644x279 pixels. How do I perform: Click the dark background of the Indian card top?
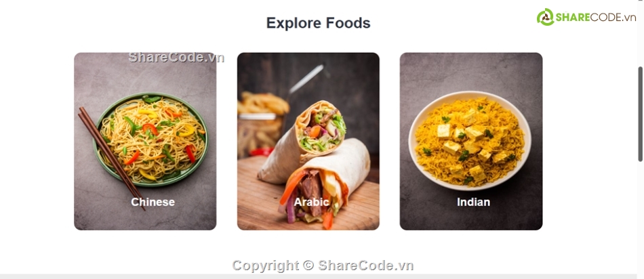click(471, 70)
